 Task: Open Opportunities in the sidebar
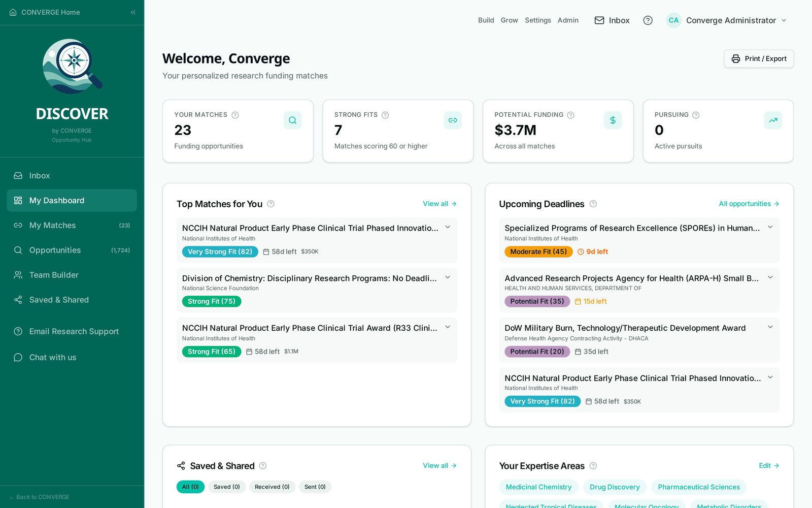pyautogui.click(x=72, y=250)
